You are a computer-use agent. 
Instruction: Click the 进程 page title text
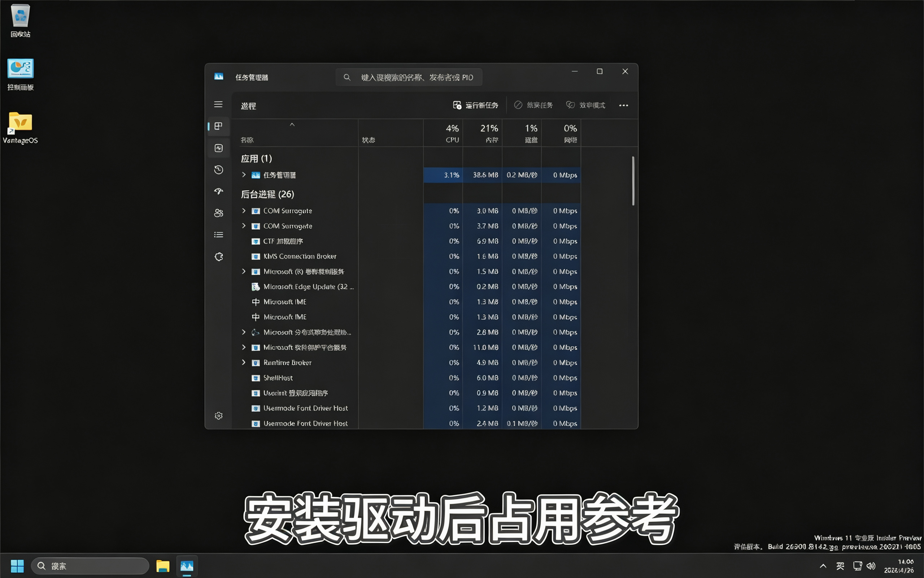248,106
